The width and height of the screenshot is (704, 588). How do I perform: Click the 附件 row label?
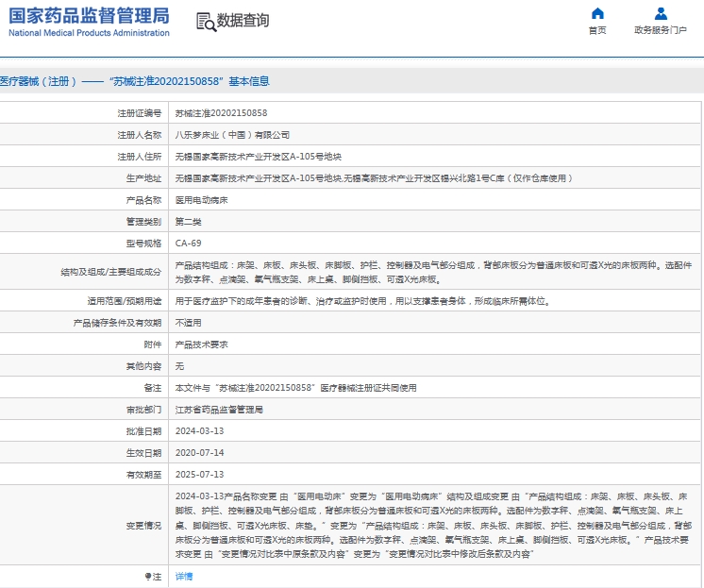(x=152, y=344)
